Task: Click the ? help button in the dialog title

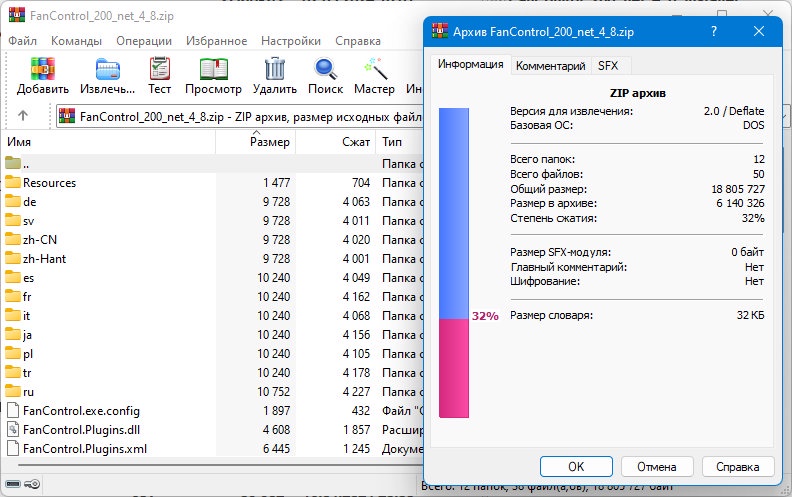Action: [714, 31]
